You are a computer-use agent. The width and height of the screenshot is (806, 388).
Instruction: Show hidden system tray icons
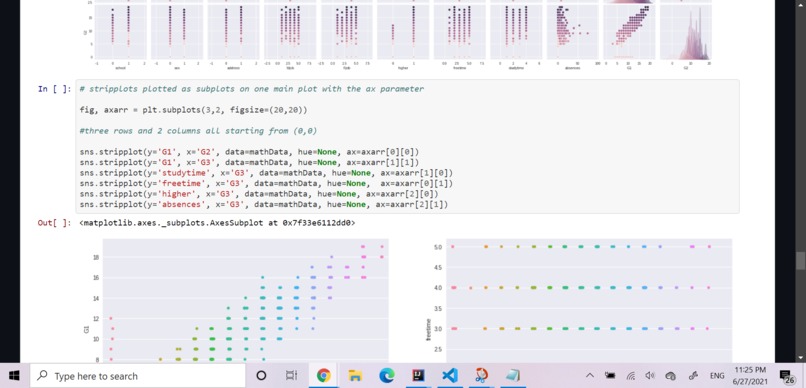pos(590,376)
